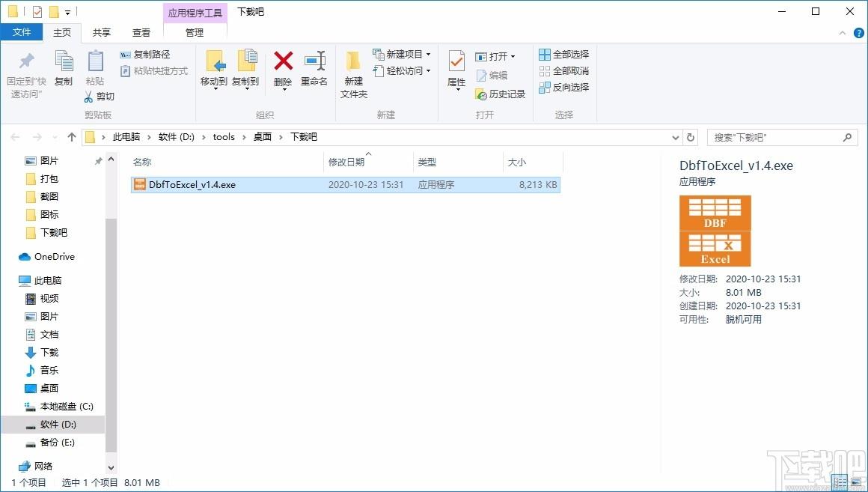Image resolution: width=868 pixels, height=492 pixels.
Task: Click Invert Selection (反向选择)
Action: point(564,87)
